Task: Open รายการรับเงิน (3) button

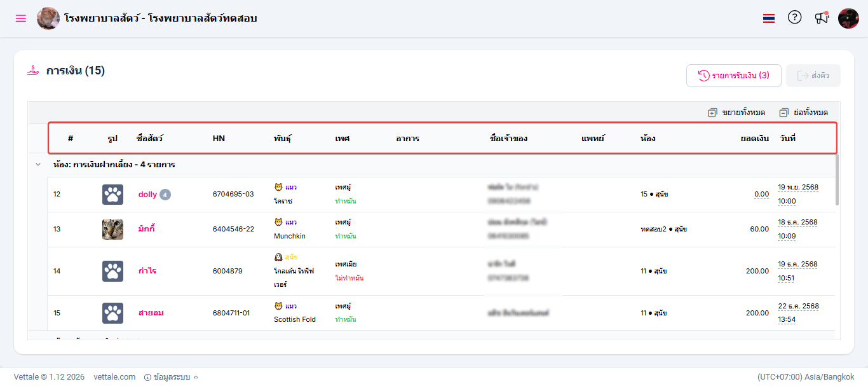Action: 734,76
